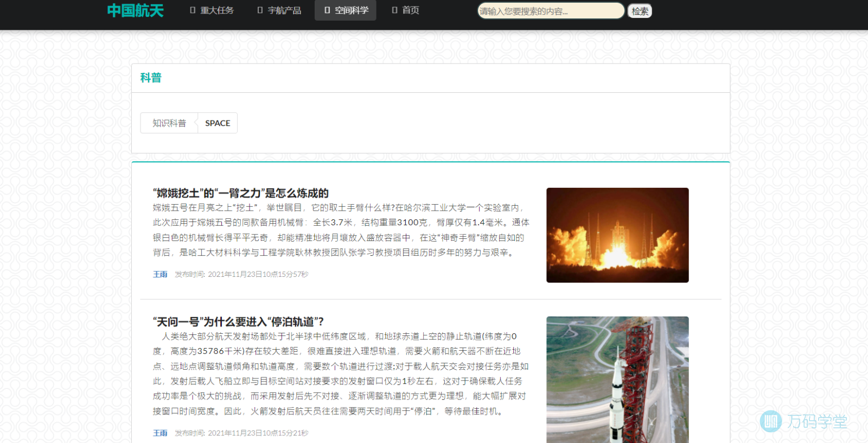Click the icon next to 首页

(395, 10)
